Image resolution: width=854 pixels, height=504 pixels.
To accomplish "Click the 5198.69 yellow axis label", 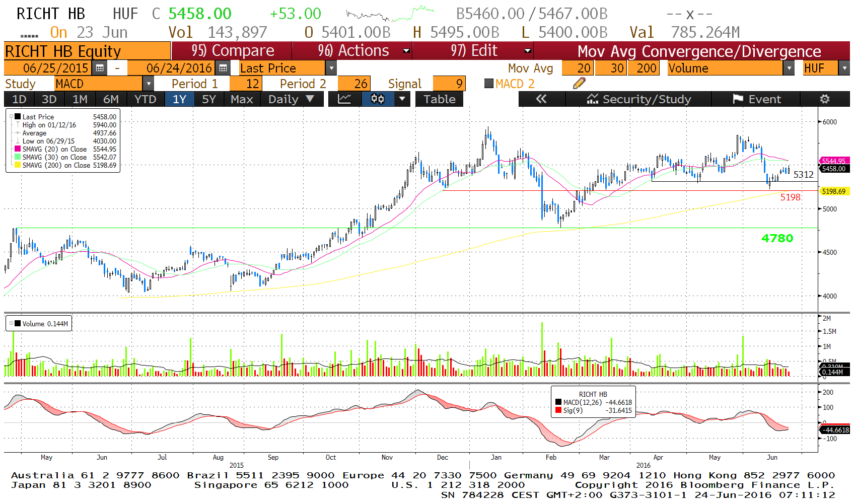I will coord(834,191).
